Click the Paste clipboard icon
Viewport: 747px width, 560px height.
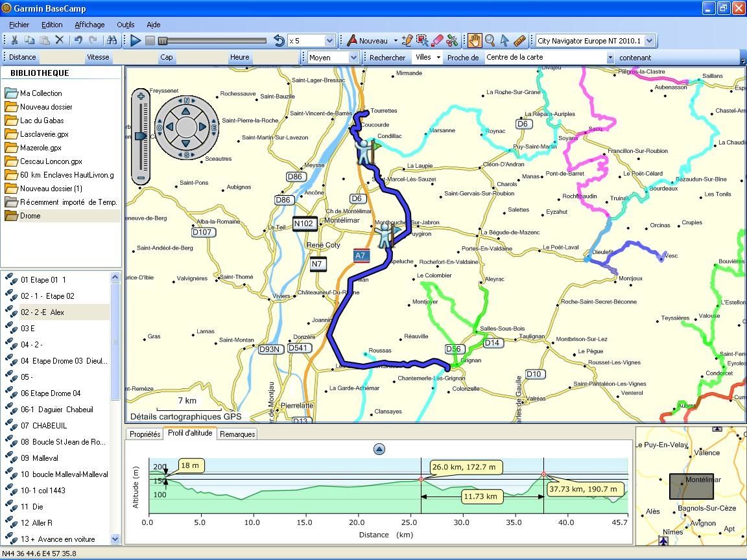coord(44,40)
